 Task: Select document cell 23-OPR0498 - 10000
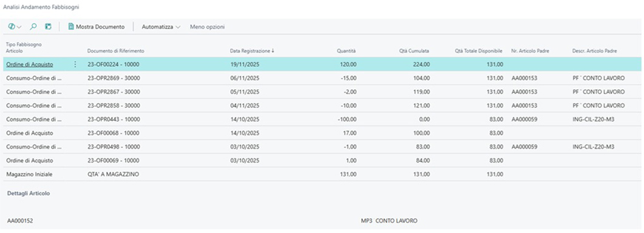point(114,147)
